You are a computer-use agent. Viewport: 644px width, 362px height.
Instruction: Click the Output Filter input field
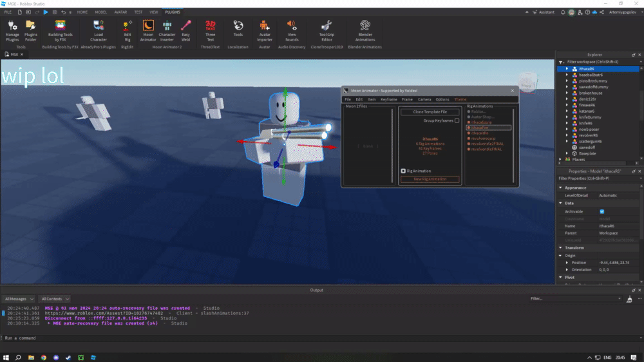click(575, 299)
